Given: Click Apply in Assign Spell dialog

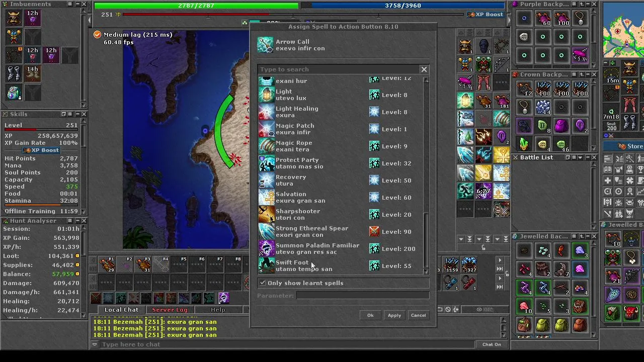Looking at the screenshot, I should (x=394, y=315).
